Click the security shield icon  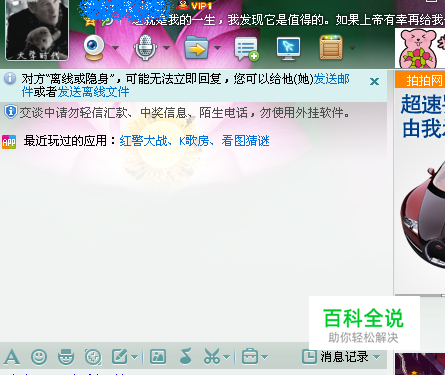pyautogui.click(x=11, y=112)
